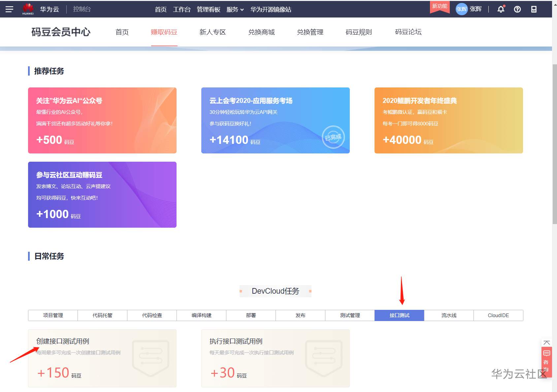
Task: Select the 代码托管 DevCloud tab
Action: coord(102,315)
